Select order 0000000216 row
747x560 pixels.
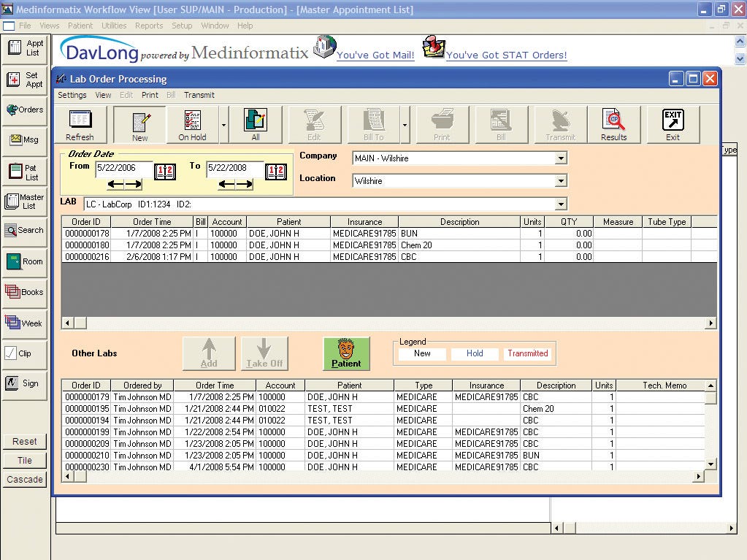tap(389, 257)
